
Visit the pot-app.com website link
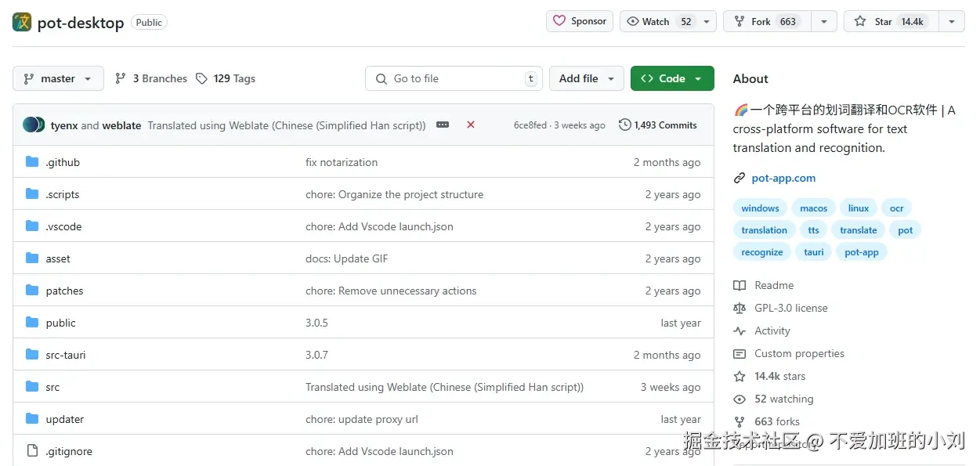point(783,178)
